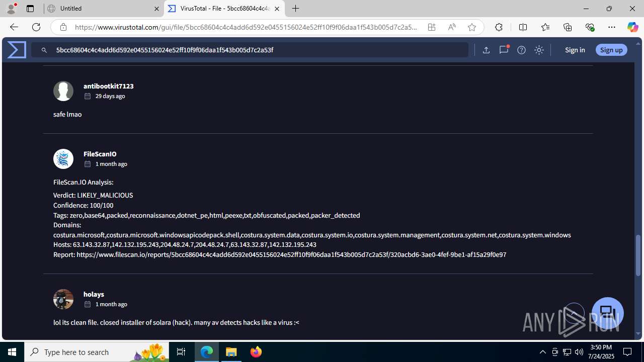
Task: Open the floating chat widget button
Action: [x=608, y=313]
